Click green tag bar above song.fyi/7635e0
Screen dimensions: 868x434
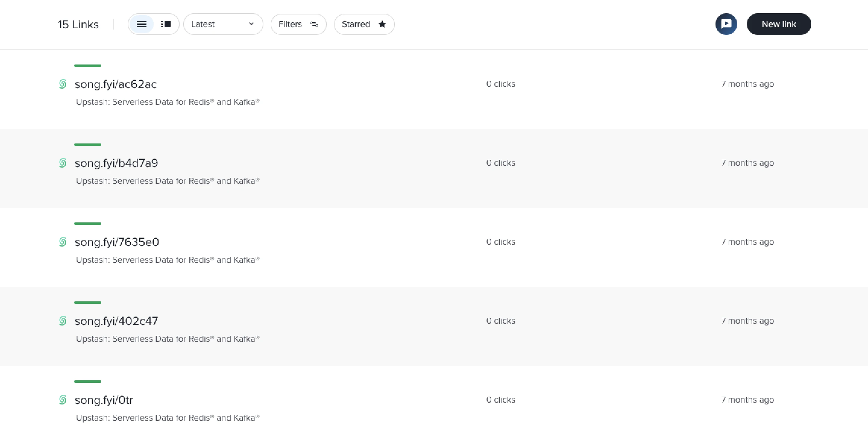tap(88, 223)
